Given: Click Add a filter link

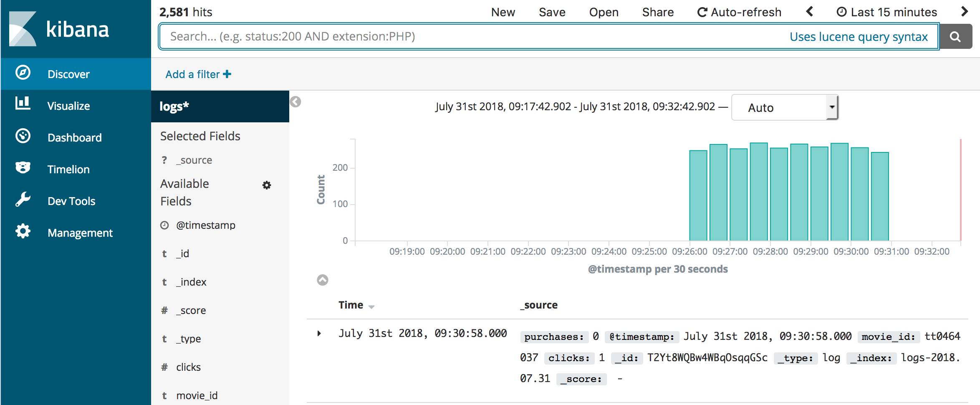Looking at the screenshot, I should coord(198,74).
